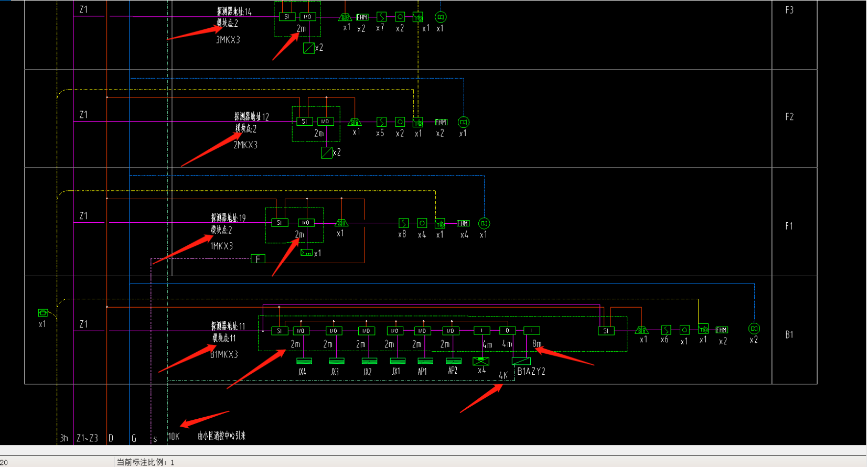Select the B1 smoke detector symbol marked x6
The image size is (868, 467).
click(666, 330)
